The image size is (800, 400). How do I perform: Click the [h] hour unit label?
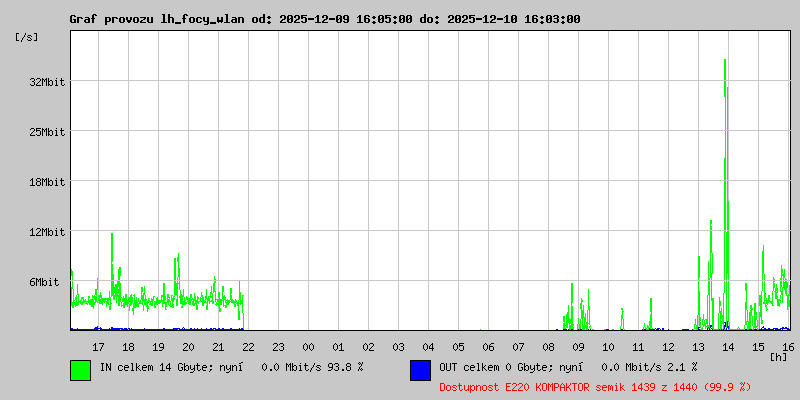point(779,357)
